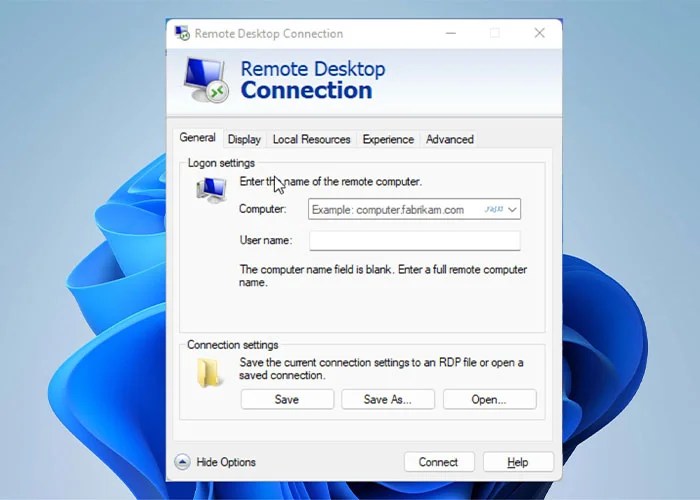Open the Computer name dropdown arrow
Screen dimensions: 700x500
(512, 209)
